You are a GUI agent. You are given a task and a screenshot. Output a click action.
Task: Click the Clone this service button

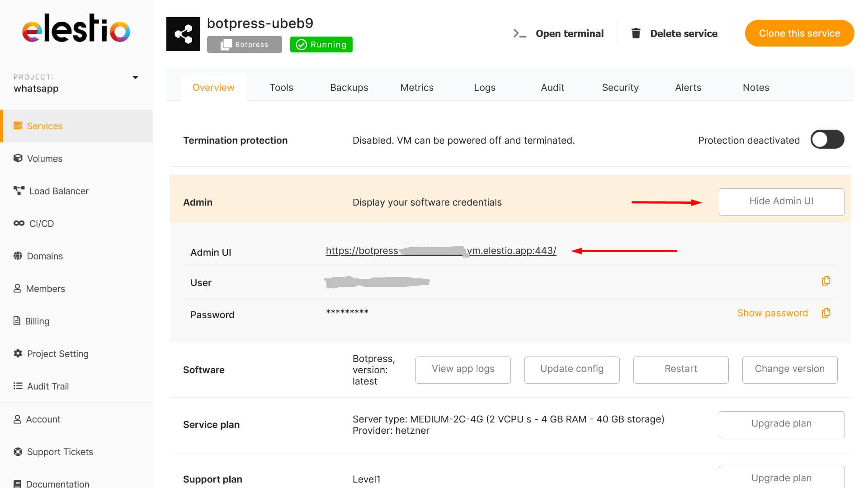pyautogui.click(x=799, y=33)
